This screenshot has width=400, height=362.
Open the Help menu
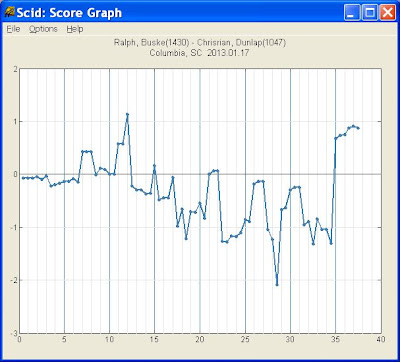pyautogui.click(x=75, y=29)
